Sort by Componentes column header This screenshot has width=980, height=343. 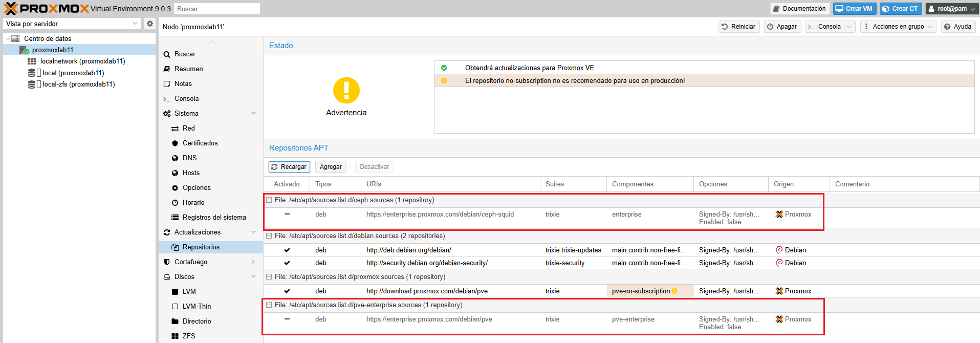click(650, 184)
